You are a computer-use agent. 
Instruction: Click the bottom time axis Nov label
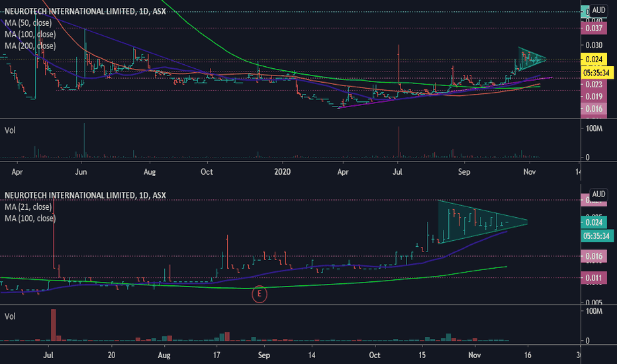point(475,355)
